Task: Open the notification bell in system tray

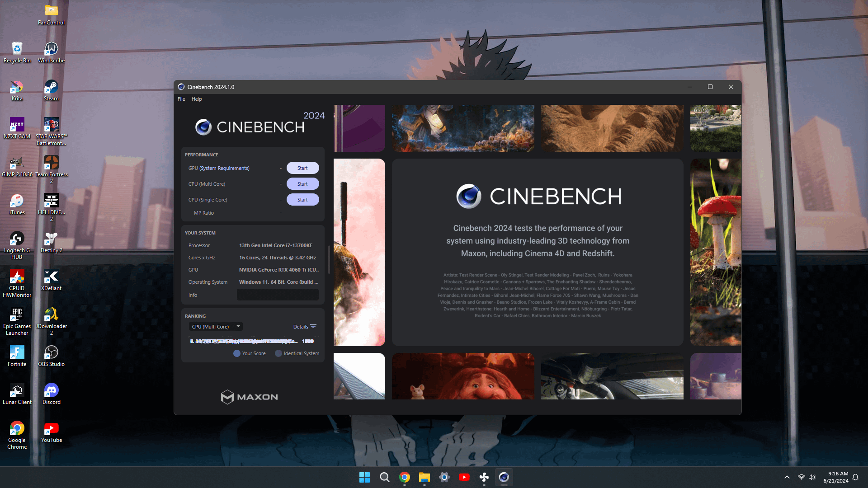Action: pyautogui.click(x=855, y=477)
